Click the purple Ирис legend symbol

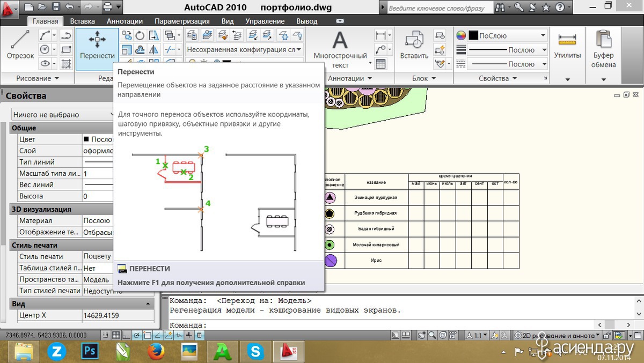pos(331,261)
